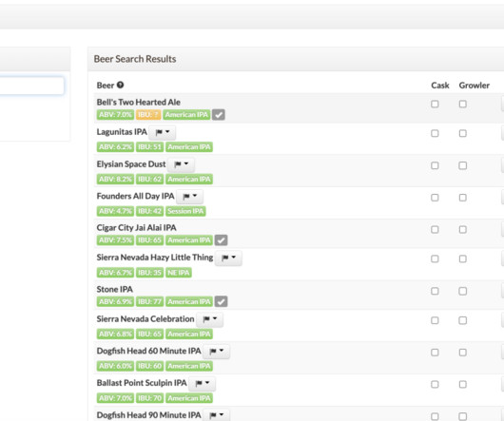Open the flag dropdown for Founders All Day IPA
This screenshot has height=421, width=504.
point(189,197)
